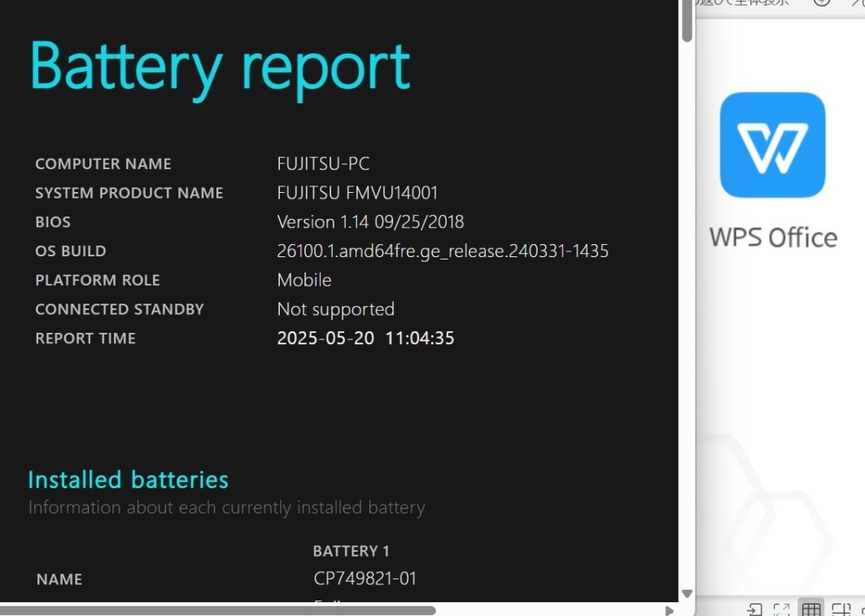Select the normal grid view icon in status bar

click(x=811, y=609)
